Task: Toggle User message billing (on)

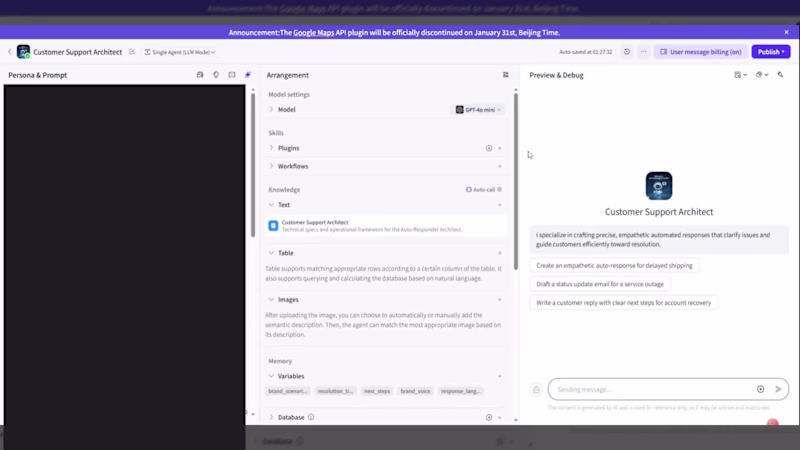Action: (x=701, y=52)
